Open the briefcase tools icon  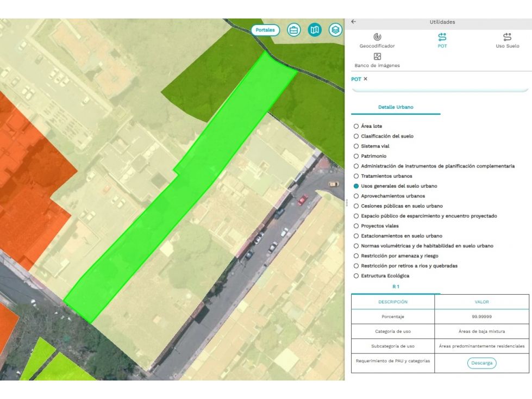(x=293, y=30)
